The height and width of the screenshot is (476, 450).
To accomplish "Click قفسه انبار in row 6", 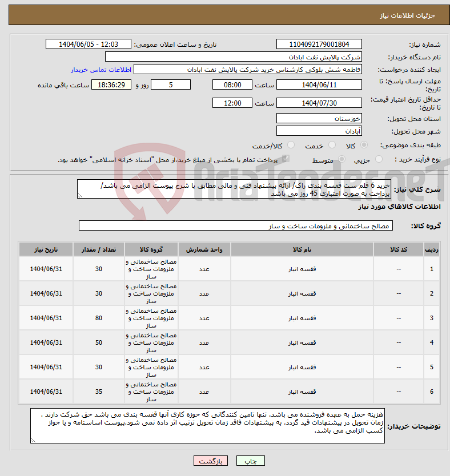I will (302, 392).
